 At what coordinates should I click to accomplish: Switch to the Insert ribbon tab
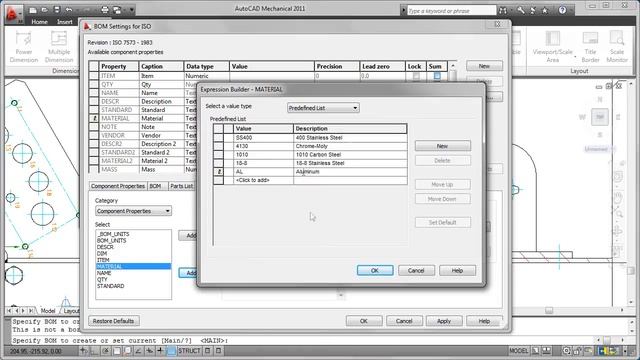pos(64,22)
